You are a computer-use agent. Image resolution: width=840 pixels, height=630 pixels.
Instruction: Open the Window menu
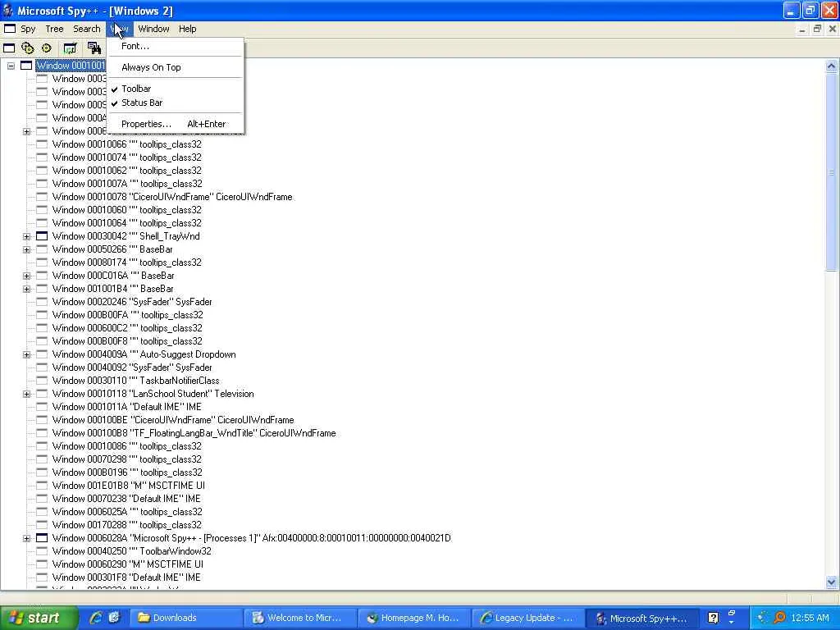click(x=153, y=29)
